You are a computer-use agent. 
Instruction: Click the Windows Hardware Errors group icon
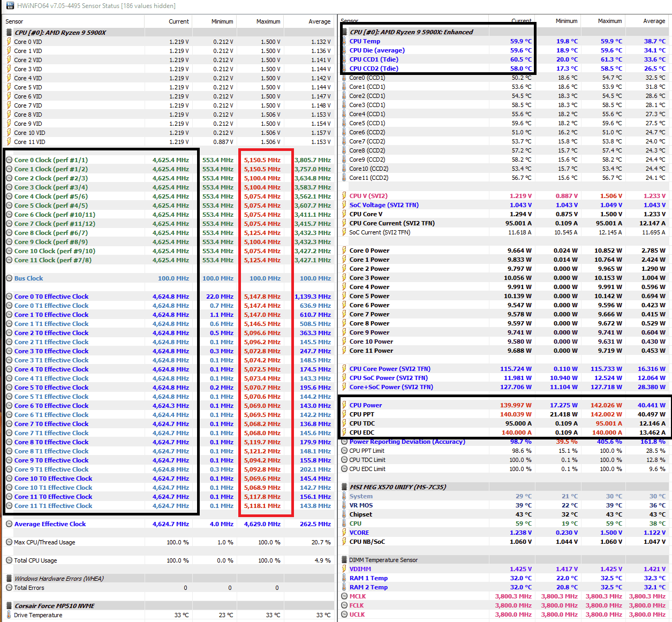[9, 579]
